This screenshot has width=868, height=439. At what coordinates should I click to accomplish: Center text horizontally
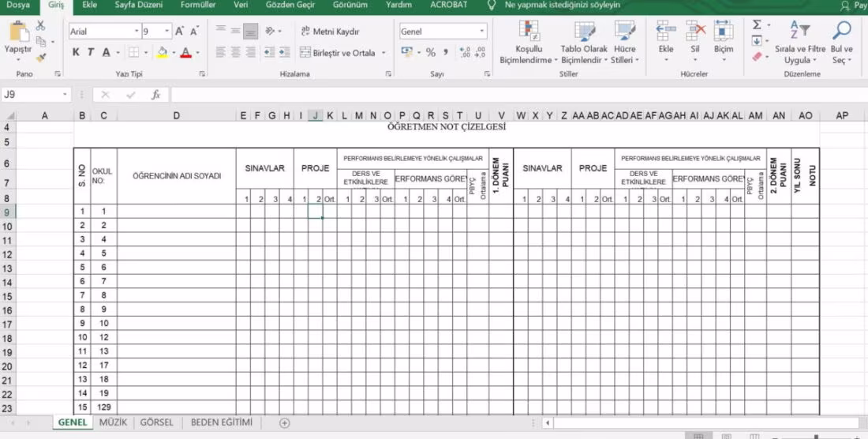(236, 53)
